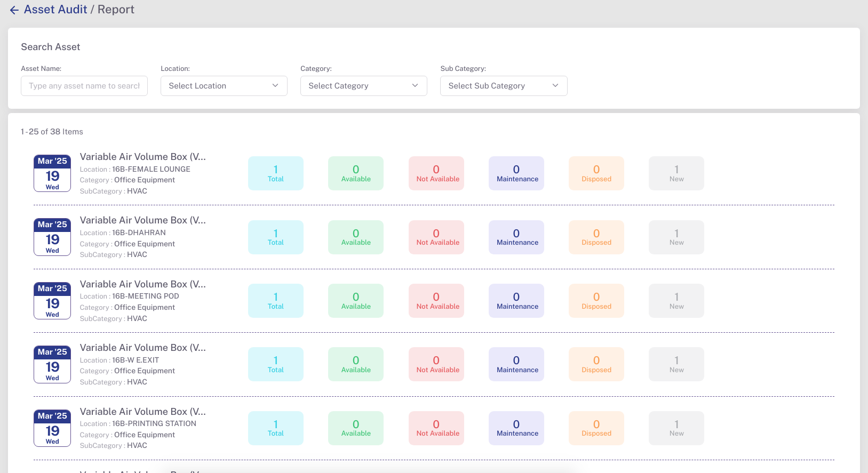Click the date badge for 16B-W E.EXIT asset
Image resolution: width=868 pixels, height=473 pixels.
point(52,364)
